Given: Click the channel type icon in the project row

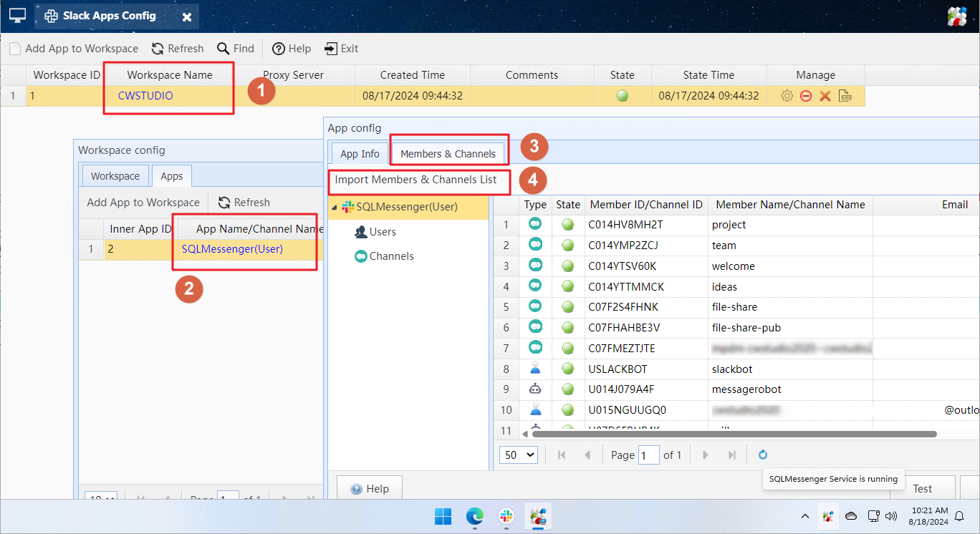Looking at the screenshot, I should [x=535, y=224].
